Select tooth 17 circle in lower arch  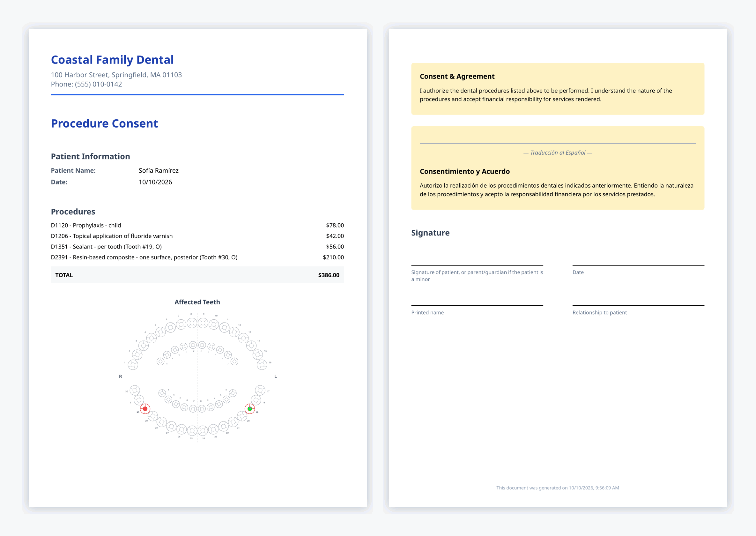[x=260, y=391]
